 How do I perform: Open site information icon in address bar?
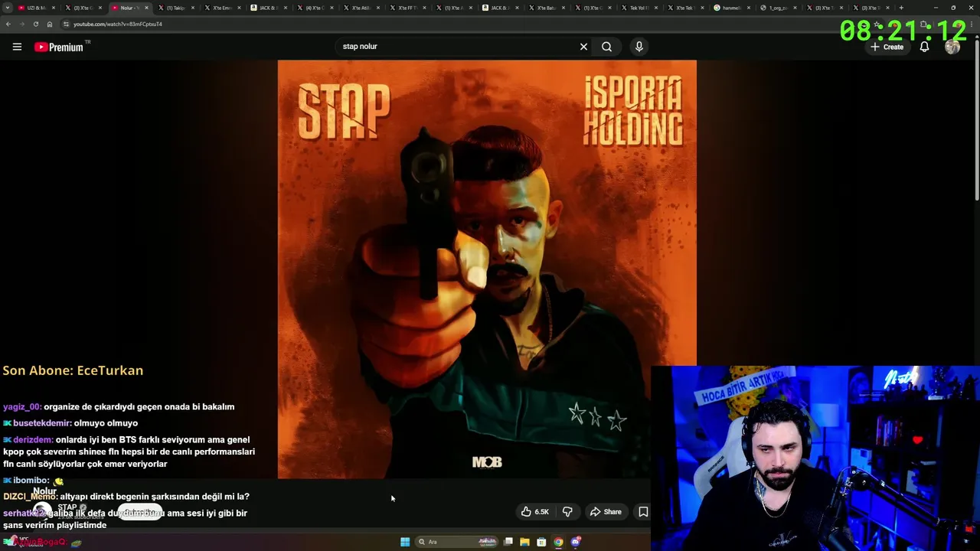click(x=66, y=24)
